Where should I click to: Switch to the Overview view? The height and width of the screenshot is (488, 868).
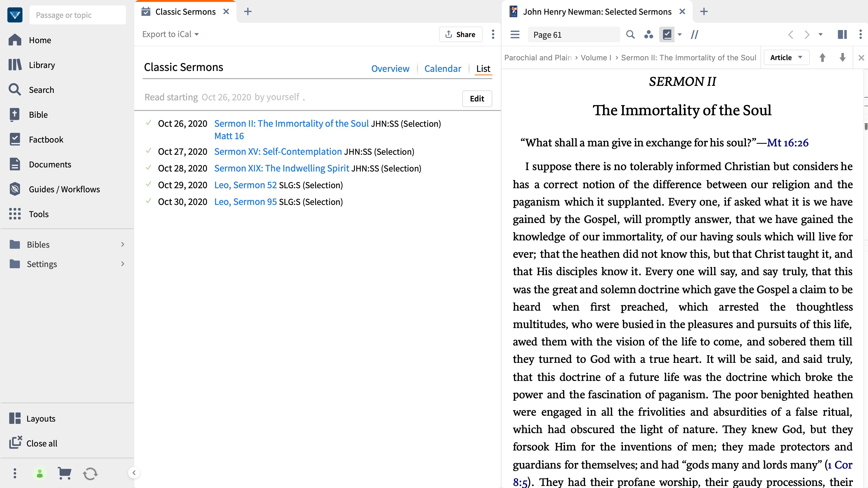[x=390, y=68]
